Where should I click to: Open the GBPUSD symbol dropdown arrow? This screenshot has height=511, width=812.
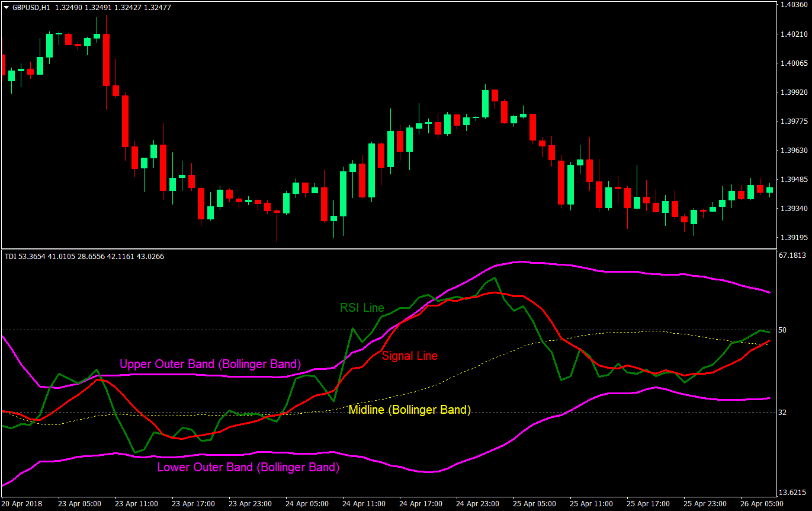pyautogui.click(x=6, y=8)
